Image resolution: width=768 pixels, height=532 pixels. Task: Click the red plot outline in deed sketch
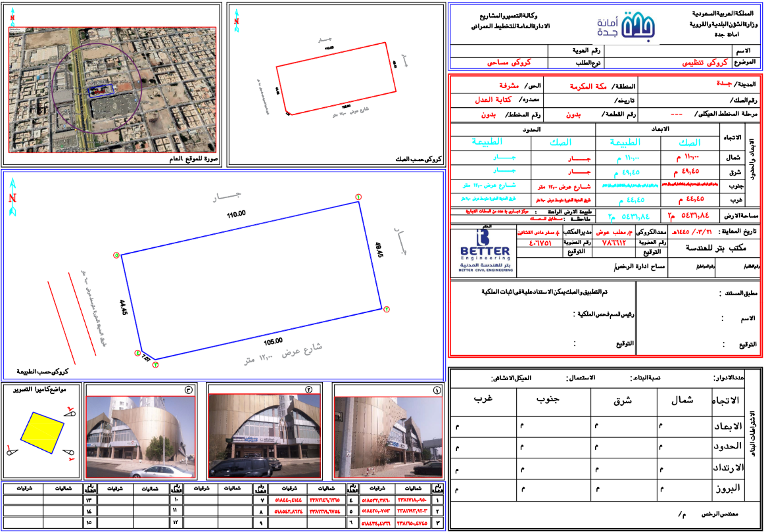(336, 78)
